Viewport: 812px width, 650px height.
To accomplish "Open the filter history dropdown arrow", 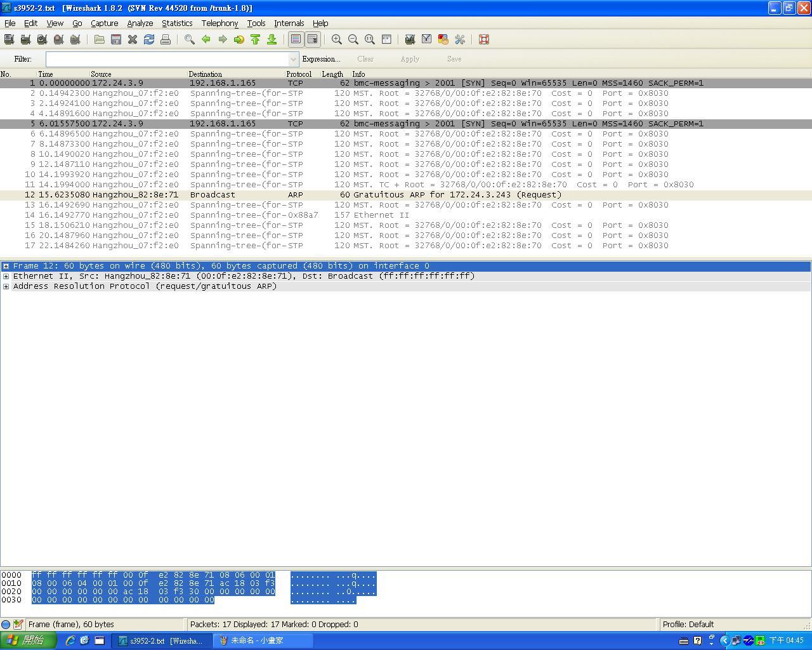I will click(293, 59).
